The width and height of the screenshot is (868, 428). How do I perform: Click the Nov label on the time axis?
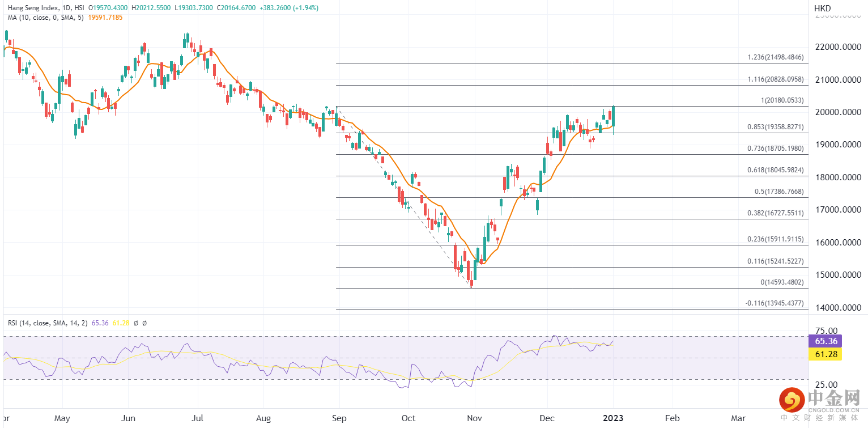pos(475,418)
